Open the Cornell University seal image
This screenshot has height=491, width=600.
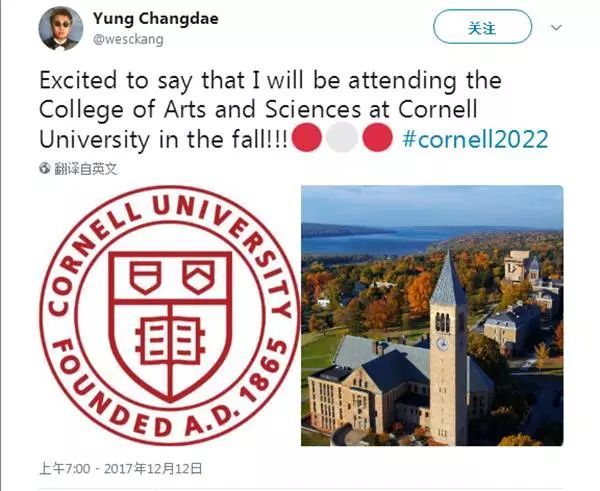pyautogui.click(x=170, y=316)
